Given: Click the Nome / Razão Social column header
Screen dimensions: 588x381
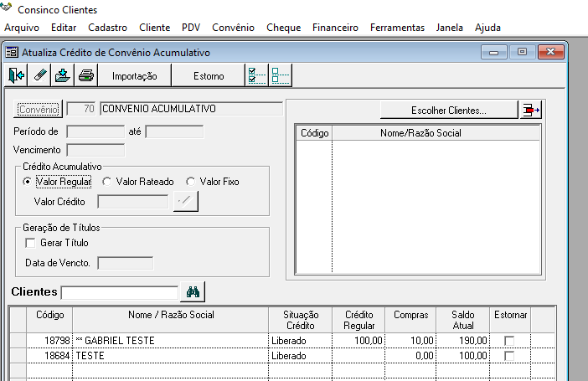Looking at the screenshot, I should (x=171, y=320).
